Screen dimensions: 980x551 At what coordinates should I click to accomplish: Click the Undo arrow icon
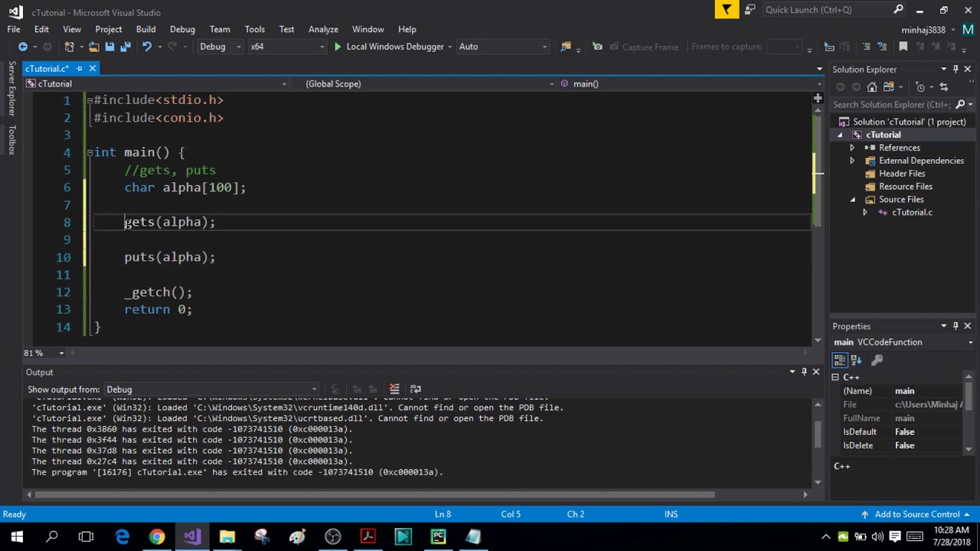pos(146,47)
